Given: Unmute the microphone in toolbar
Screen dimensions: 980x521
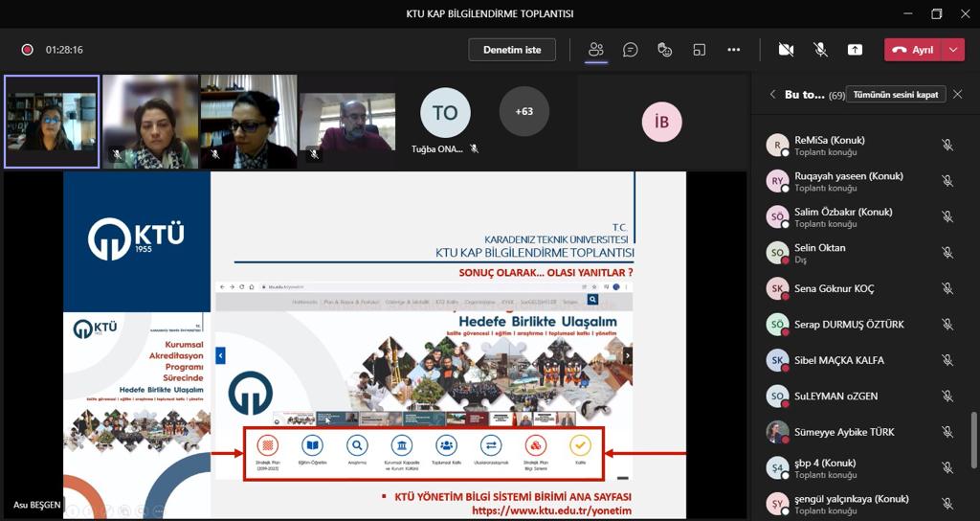Looking at the screenshot, I should (820, 50).
